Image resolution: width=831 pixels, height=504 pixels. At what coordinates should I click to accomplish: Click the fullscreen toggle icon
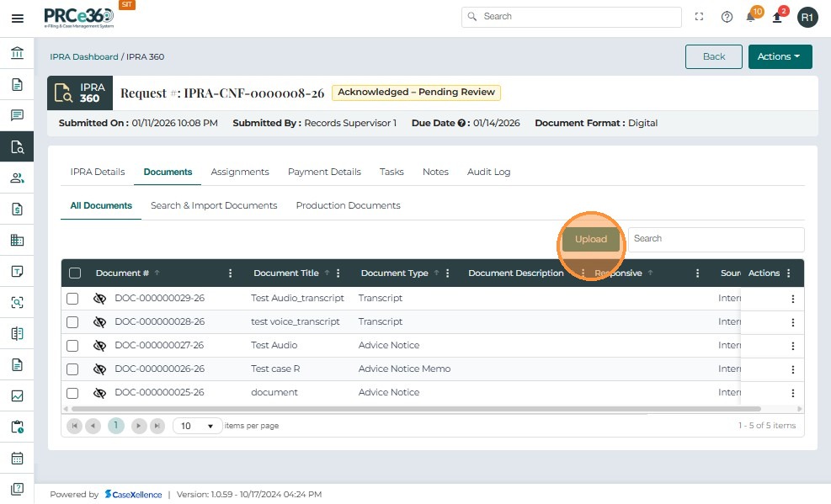click(x=700, y=17)
